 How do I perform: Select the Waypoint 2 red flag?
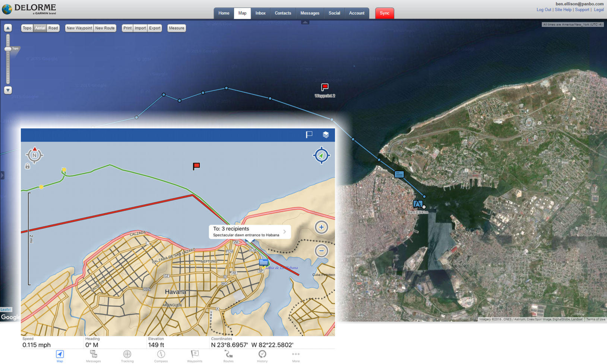(x=325, y=87)
